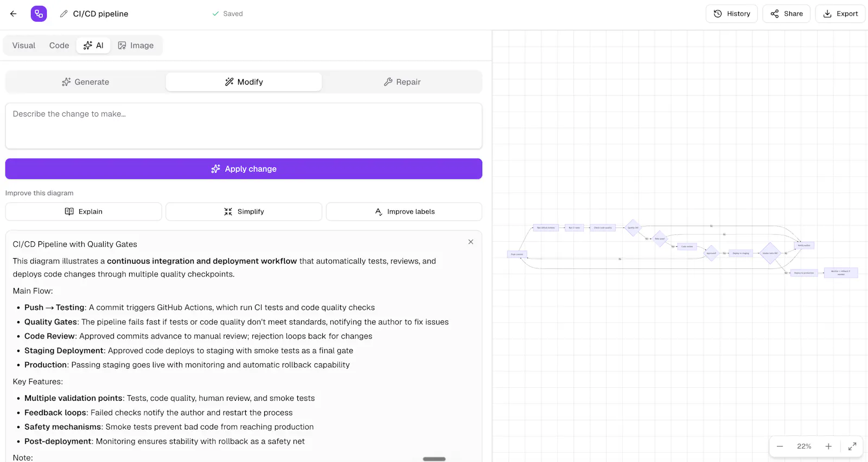868x462 pixels.
Task: Open the History panel
Action: click(x=732, y=14)
